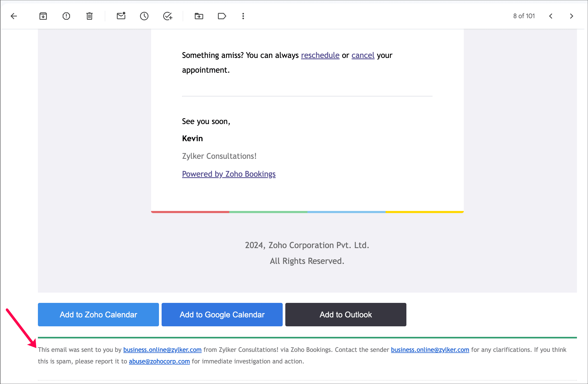This screenshot has height=384, width=588.
Task: Click the cancel appointment link
Action: tap(363, 55)
